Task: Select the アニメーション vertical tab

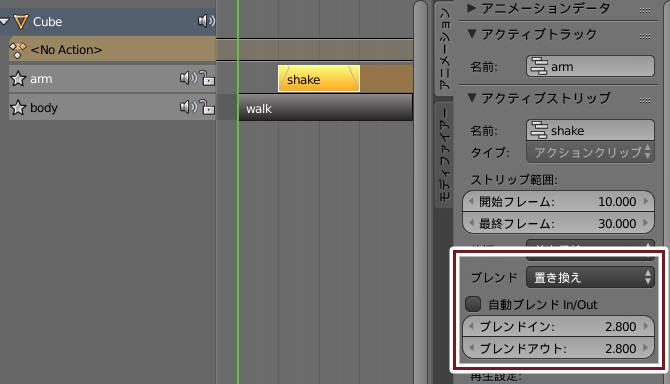Action: [444, 48]
